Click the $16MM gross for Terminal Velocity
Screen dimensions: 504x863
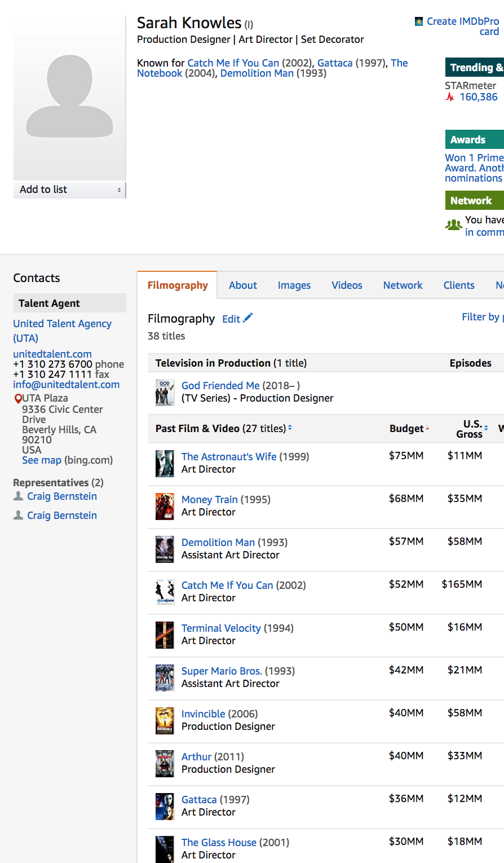tap(465, 627)
